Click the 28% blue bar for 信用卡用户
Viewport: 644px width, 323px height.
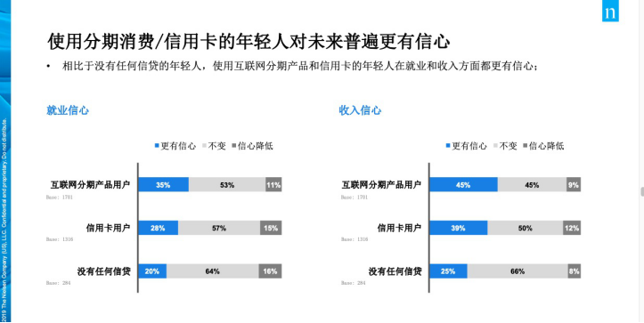(158, 228)
